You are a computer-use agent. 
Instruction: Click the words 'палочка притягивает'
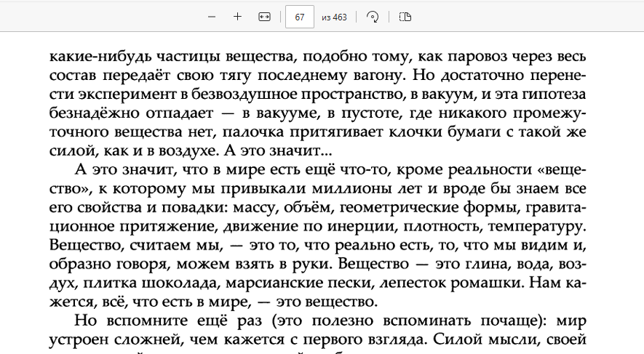[302, 132]
